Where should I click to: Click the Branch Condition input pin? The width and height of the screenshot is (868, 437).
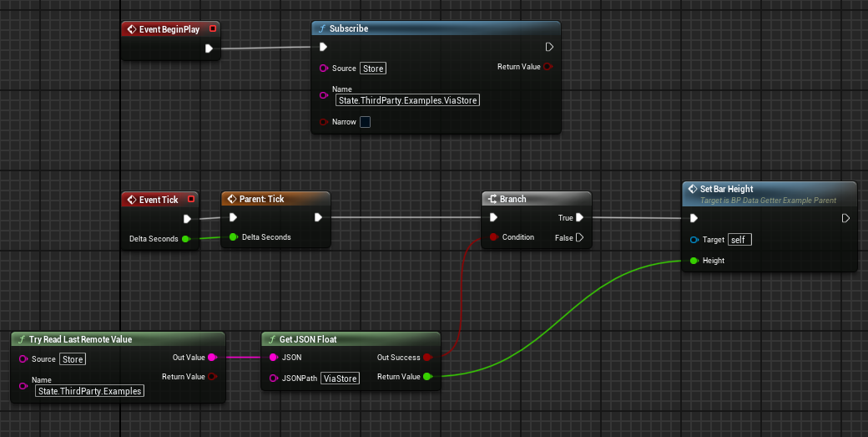tap(494, 237)
